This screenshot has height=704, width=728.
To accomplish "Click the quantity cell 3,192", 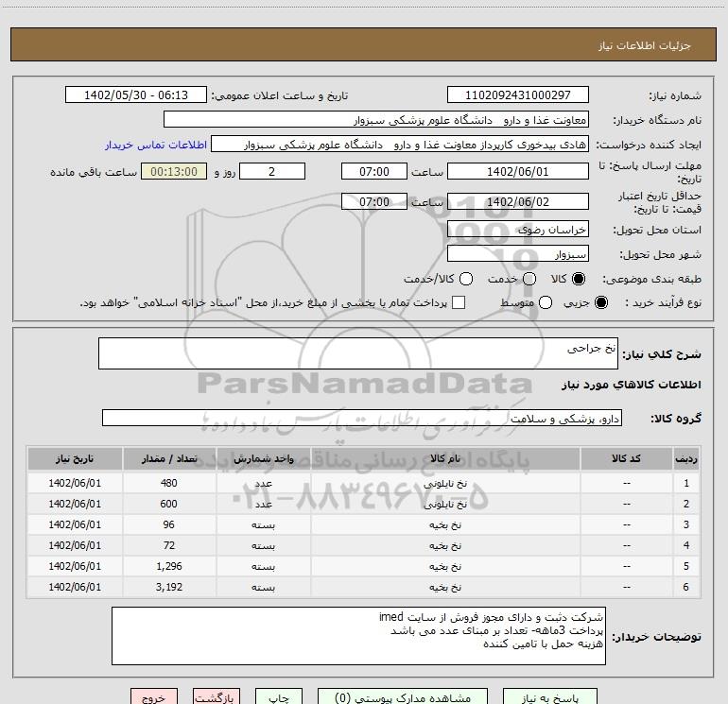I will 169,587.
